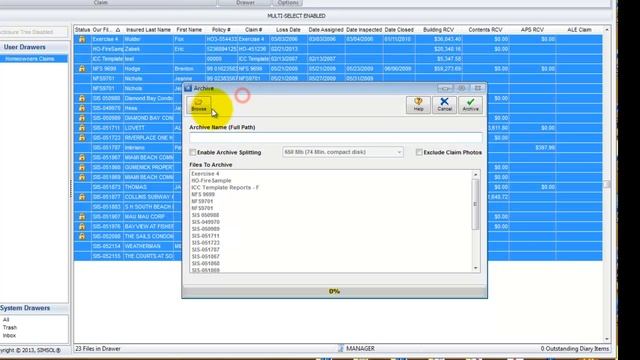
Task: Click lock icon on Exercise 4 row
Action: click(82, 39)
